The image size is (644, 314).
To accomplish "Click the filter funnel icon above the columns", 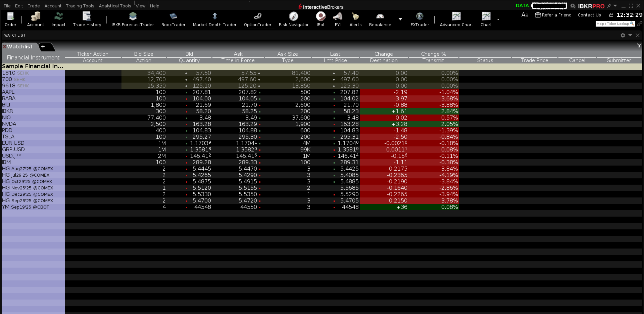I will 639,46.
